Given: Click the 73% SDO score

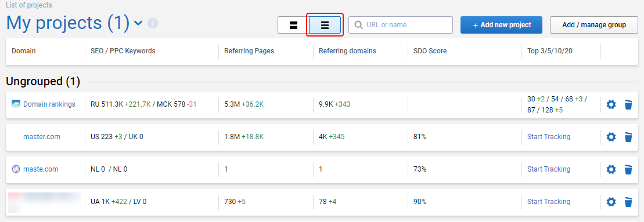Looking at the screenshot, I should coord(420,169).
